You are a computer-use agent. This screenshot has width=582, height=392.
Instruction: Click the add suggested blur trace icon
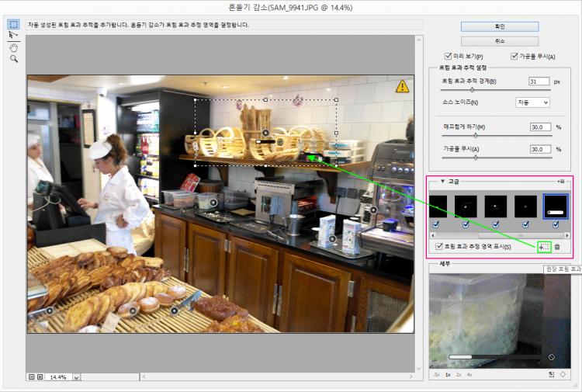click(544, 246)
